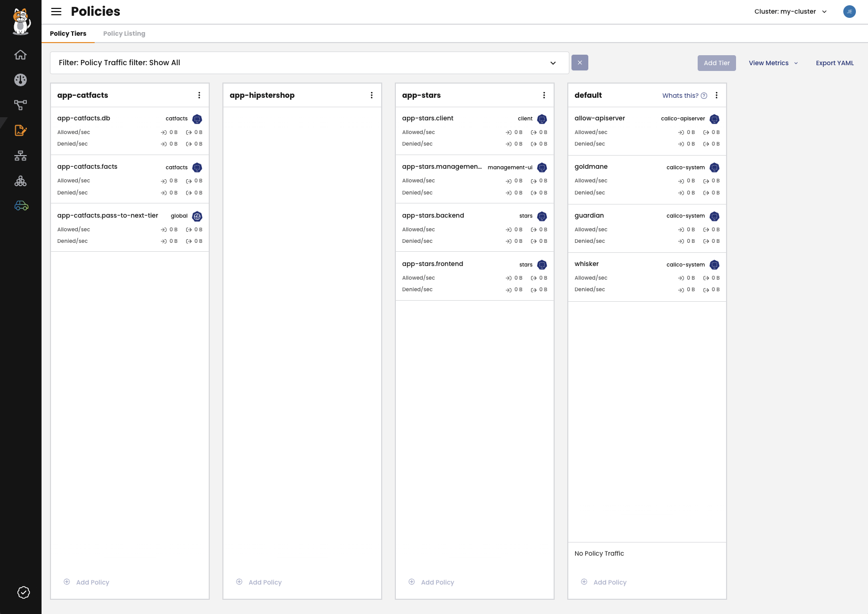This screenshot has width=868, height=614.
Task: Click the No Policy Traffic label
Action: pos(599,554)
